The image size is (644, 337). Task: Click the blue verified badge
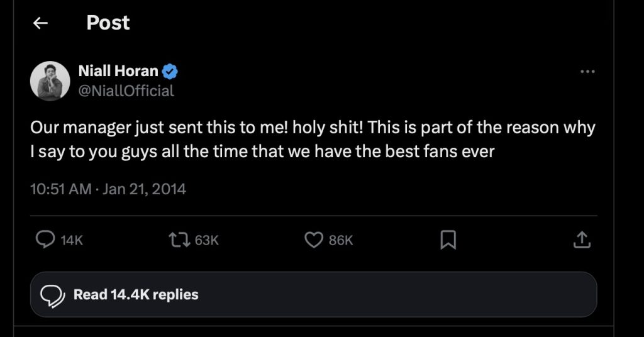pos(170,72)
